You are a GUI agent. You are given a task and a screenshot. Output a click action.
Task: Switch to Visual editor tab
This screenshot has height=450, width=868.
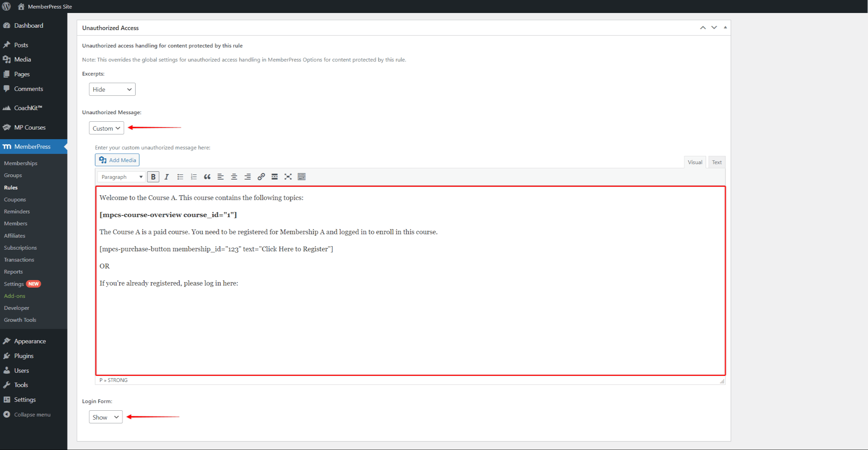click(695, 162)
